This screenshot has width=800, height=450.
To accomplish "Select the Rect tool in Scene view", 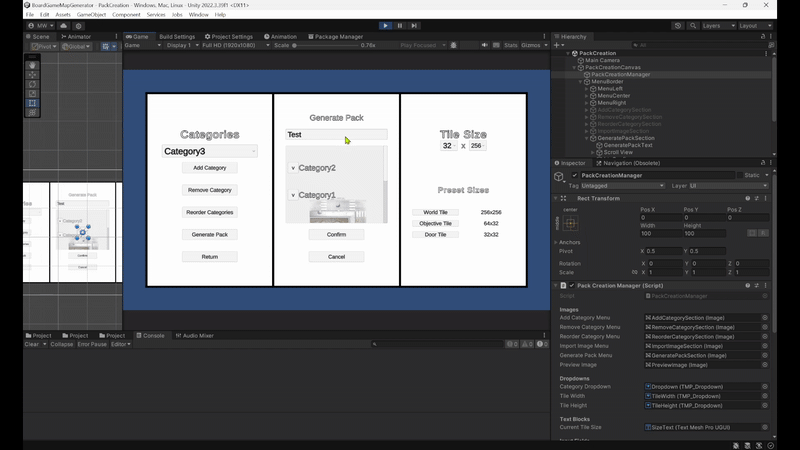I will coord(32,103).
